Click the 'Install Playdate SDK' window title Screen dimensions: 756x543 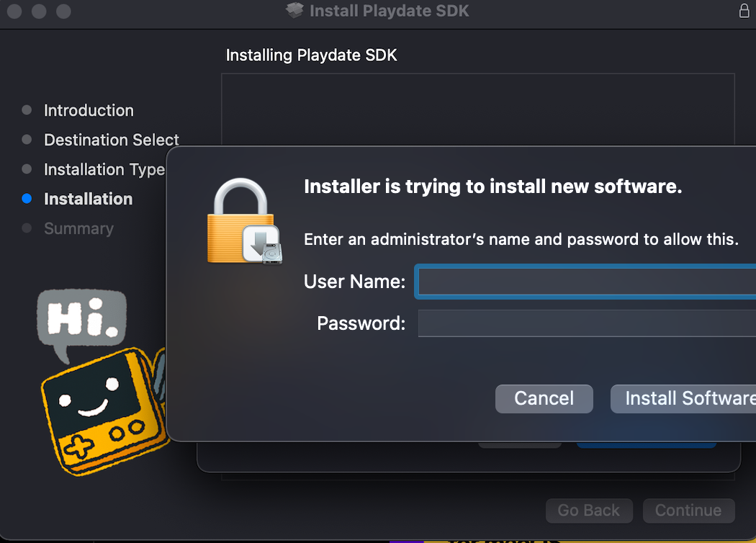(389, 11)
